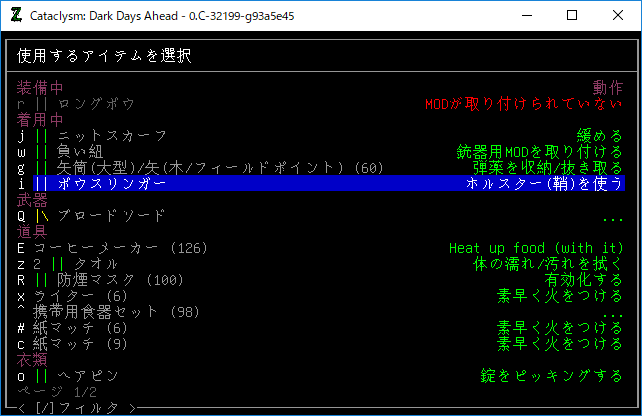Viewport: 642px width, 416px height.
Task: Click the ページ 1/2 page indicator
Action: click(62, 391)
